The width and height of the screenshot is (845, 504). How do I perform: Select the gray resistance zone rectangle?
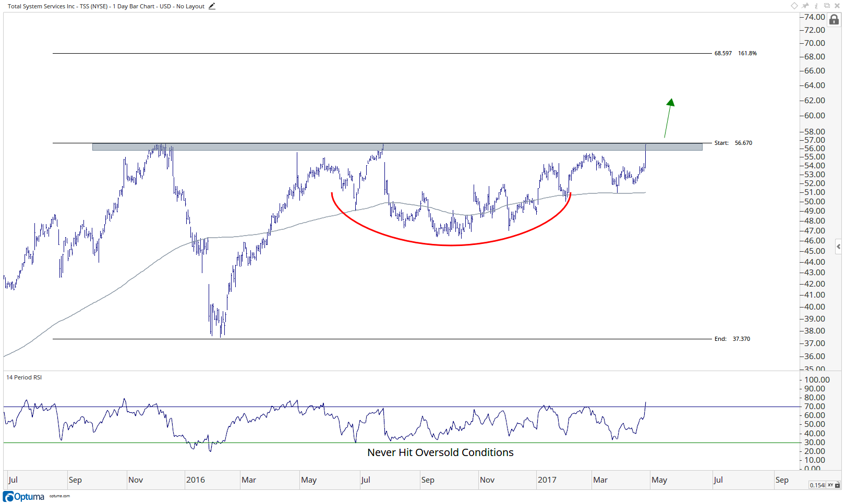point(397,147)
